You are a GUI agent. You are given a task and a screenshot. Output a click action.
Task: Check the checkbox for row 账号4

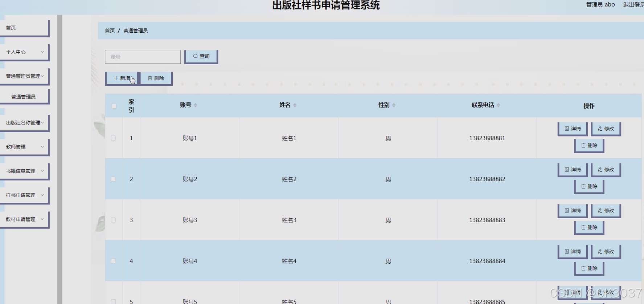point(113,261)
